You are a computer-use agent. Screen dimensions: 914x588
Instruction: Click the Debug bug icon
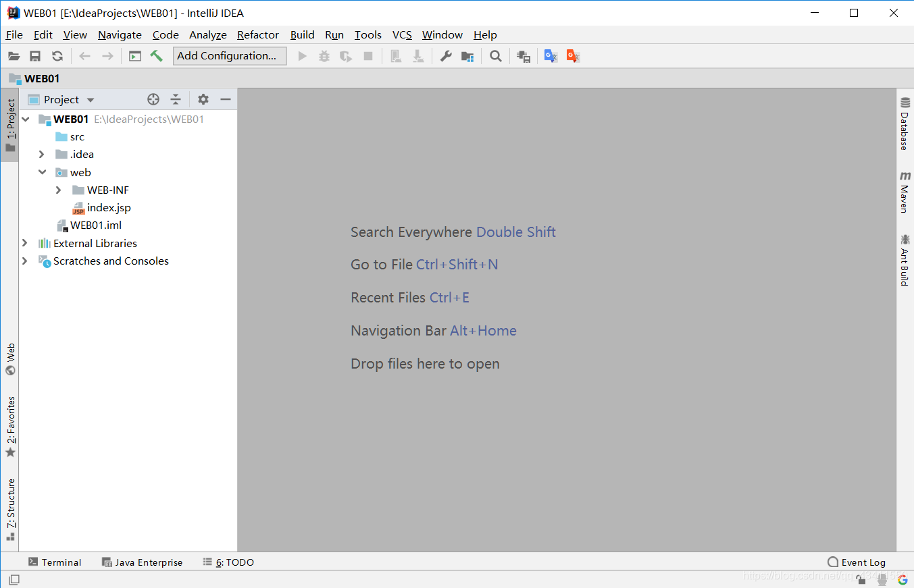[x=324, y=56]
